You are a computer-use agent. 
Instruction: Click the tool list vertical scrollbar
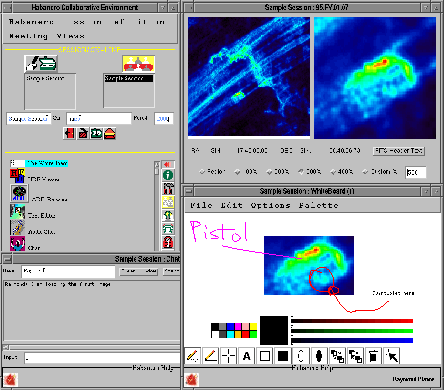(157, 206)
